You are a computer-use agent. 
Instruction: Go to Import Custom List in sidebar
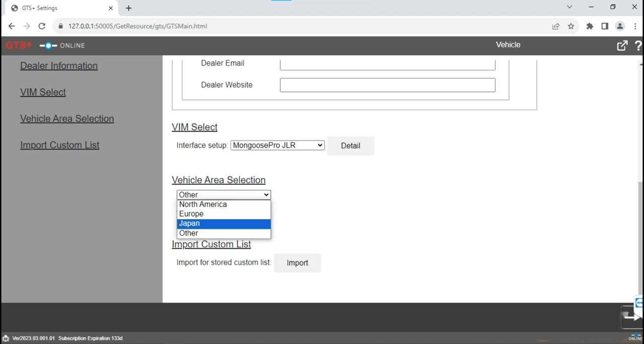[x=59, y=145]
